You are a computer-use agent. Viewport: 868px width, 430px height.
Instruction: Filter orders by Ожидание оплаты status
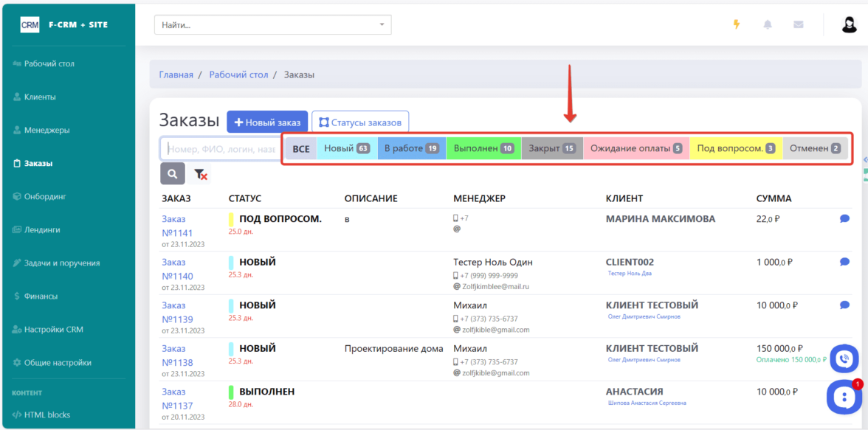click(636, 149)
